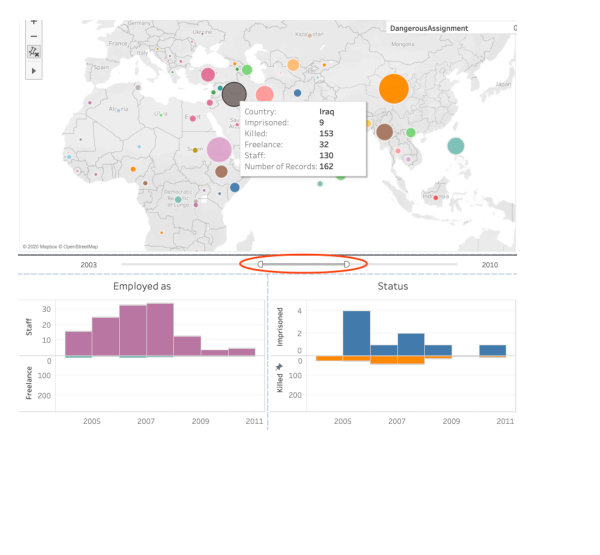
Task: Expand the map toolbar arrow
Action: point(34,71)
